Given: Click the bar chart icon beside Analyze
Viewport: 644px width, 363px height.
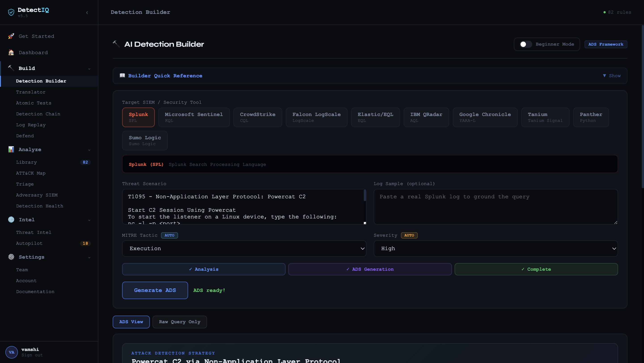Looking at the screenshot, I should [11, 149].
